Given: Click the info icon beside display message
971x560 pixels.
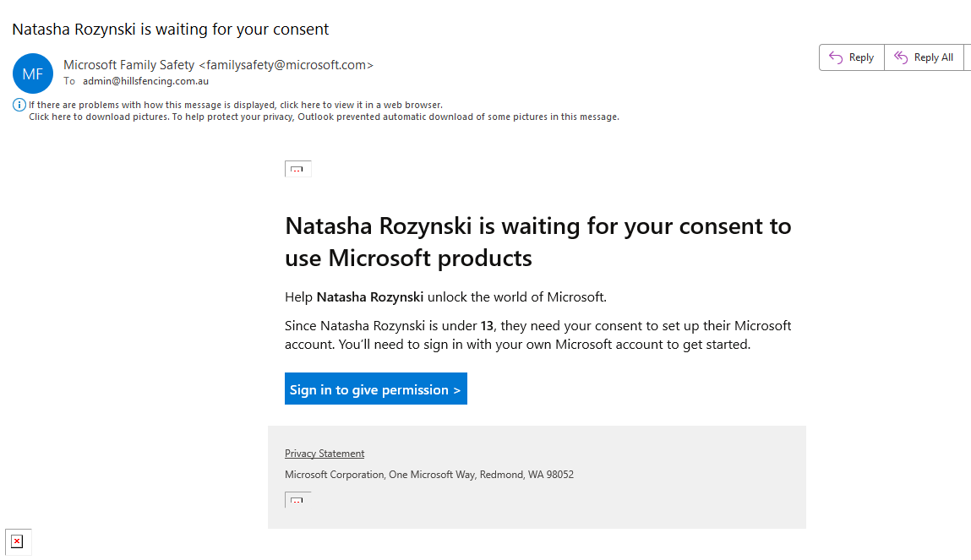Looking at the screenshot, I should [19, 106].
